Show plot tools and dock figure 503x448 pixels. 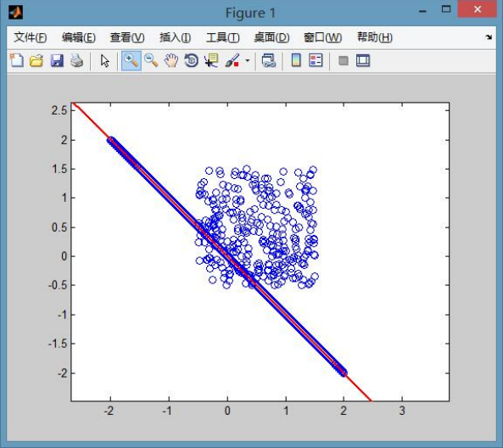point(363,60)
